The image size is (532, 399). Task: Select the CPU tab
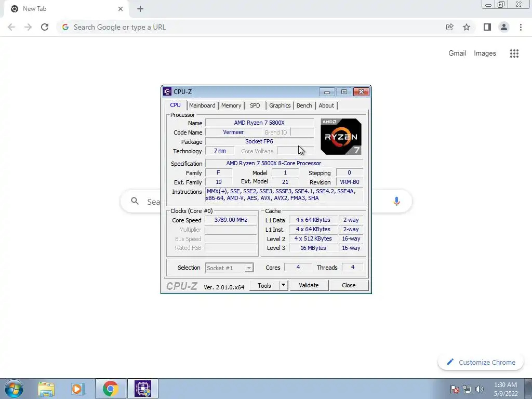point(176,105)
